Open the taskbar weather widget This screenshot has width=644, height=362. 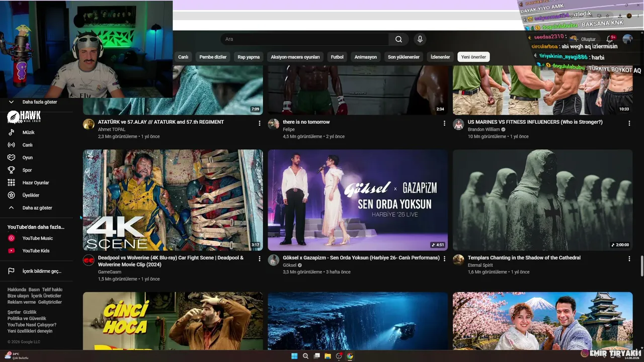point(17,356)
